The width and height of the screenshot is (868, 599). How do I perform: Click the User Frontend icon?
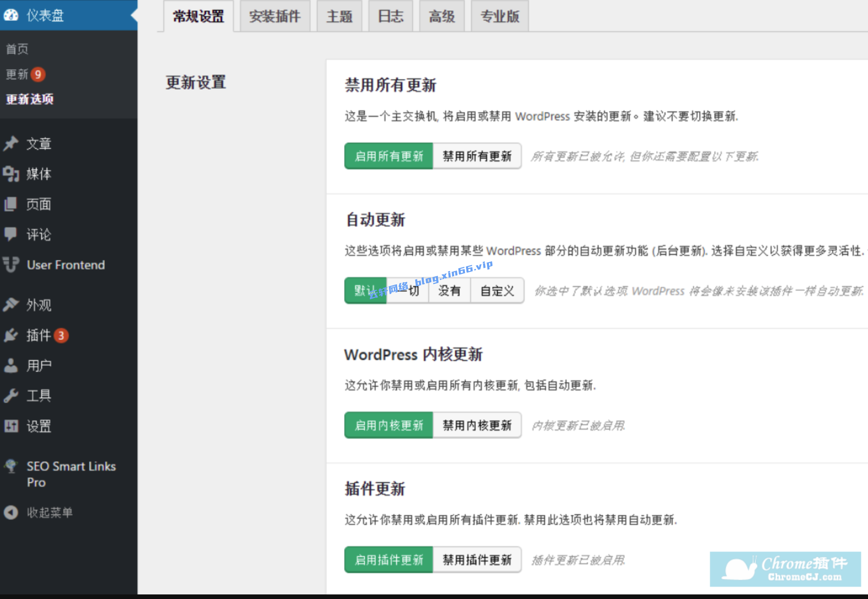coord(11,265)
